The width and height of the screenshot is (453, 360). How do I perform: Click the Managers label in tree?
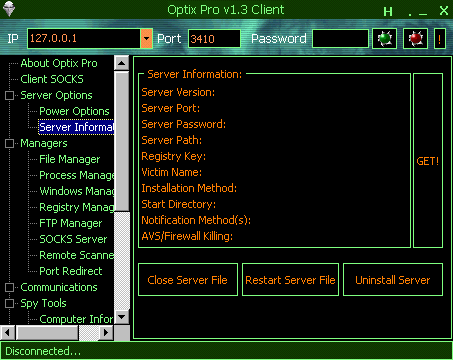coord(44,143)
